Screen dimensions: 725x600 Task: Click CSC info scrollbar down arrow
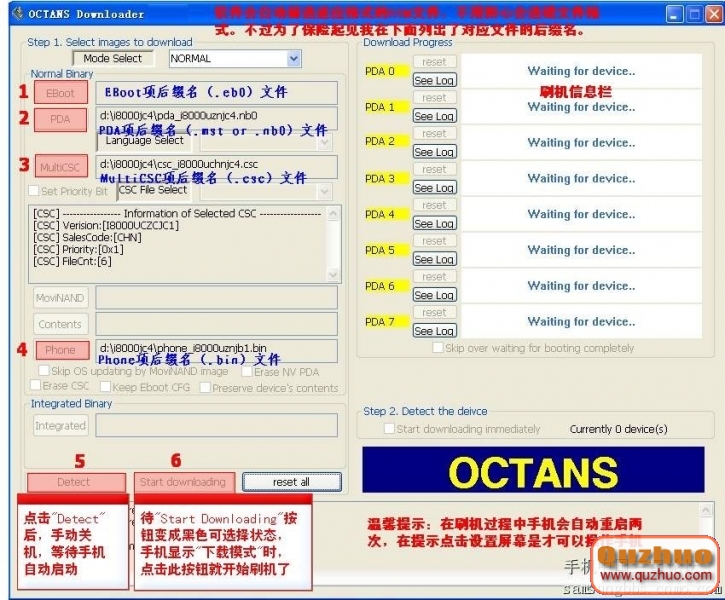click(333, 275)
